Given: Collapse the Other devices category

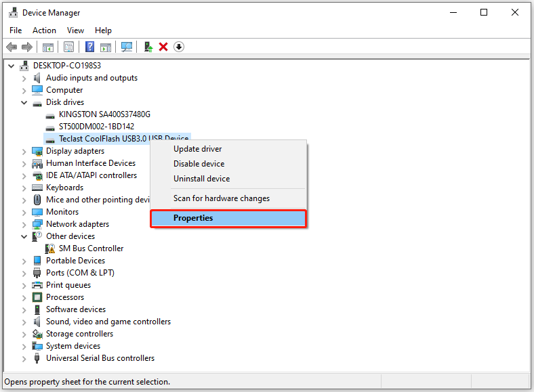Looking at the screenshot, I should click(24, 236).
